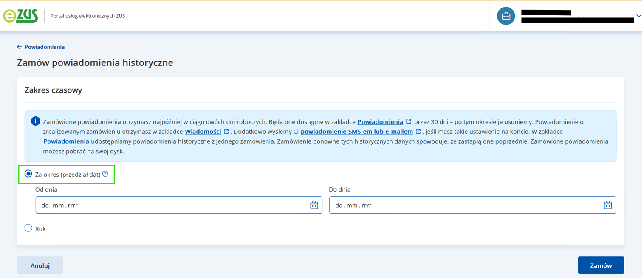Select the Rok radio button
The image size is (644, 279).
click(x=28, y=228)
